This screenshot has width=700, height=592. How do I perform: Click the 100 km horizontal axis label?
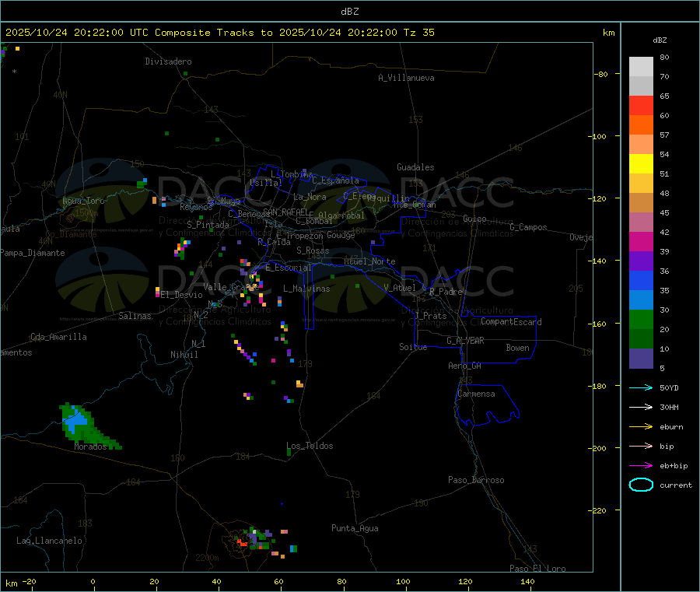(403, 581)
